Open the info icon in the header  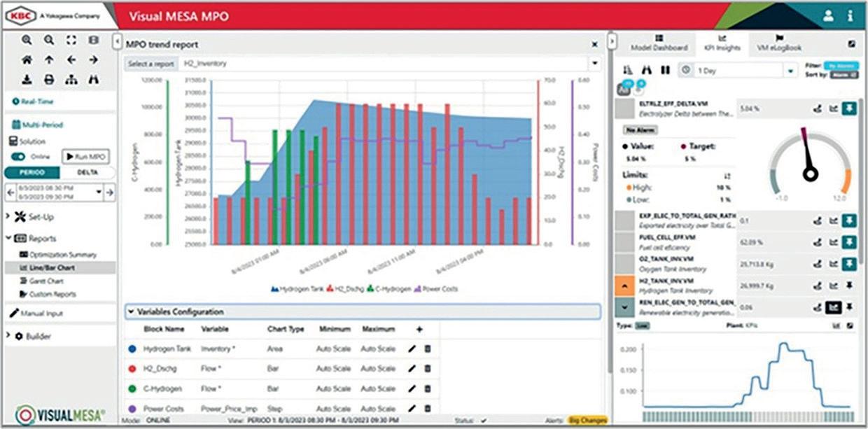(x=850, y=15)
